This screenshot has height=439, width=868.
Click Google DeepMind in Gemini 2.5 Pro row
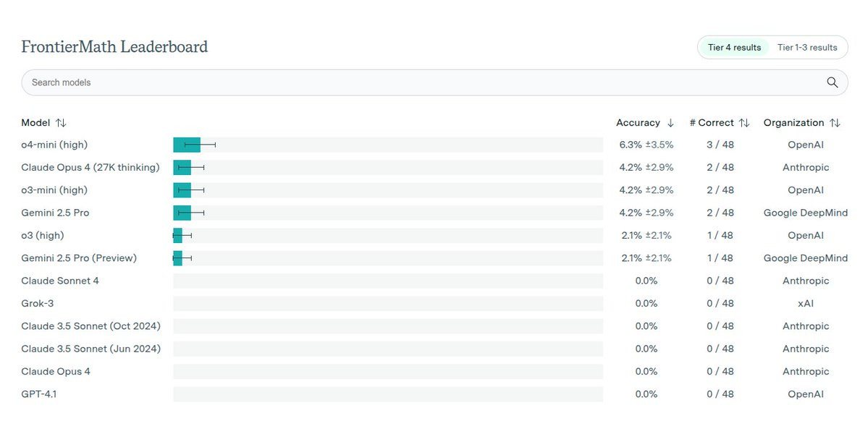click(x=806, y=213)
